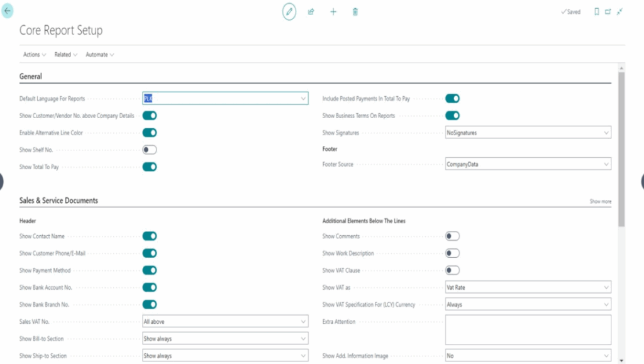This screenshot has width=644, height=364.
Task: Click the pencil edit icon
Action: pyautogui.click(x=289, y=12)
